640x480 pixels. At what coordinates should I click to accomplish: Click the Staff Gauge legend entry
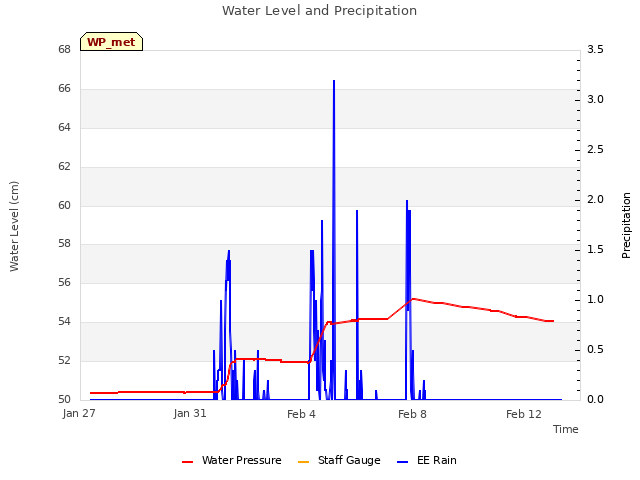339,460
